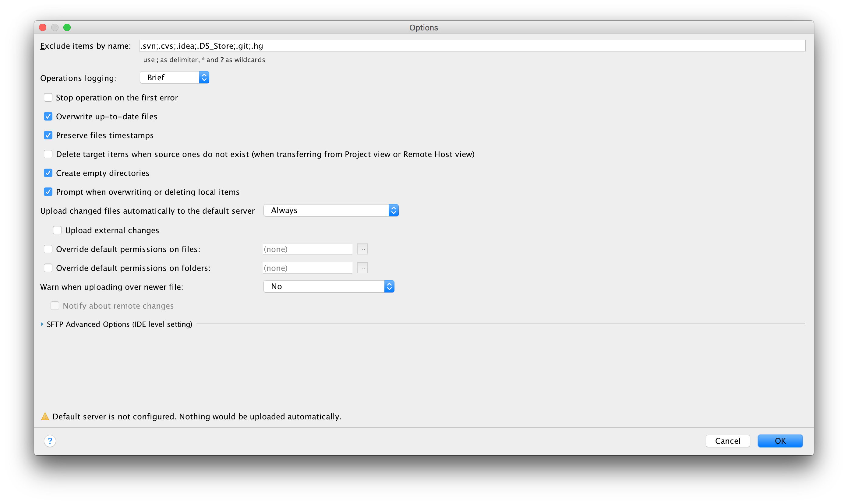The image size is (848, 504).
Task: Uncheck Create empty directories
Action: pyautogui.click(x=48, y=173)
